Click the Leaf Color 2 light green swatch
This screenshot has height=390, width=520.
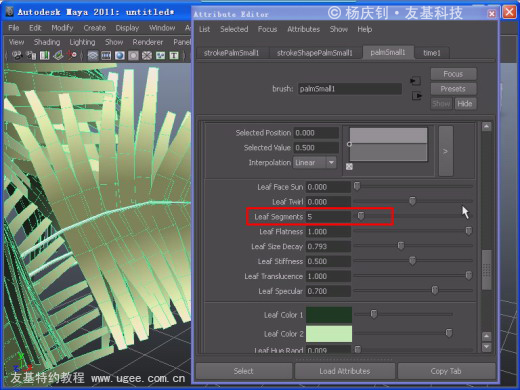pyautogui.click(x=329, y=334)
